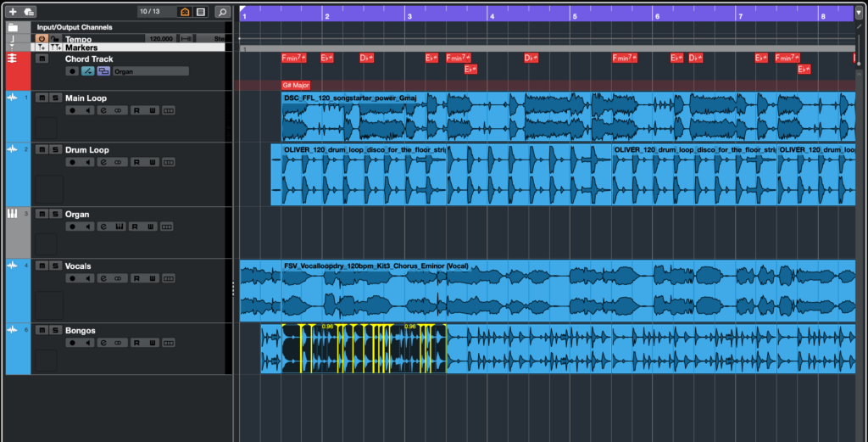Toggle the Tempo track lock icon
This screenshot has width=868, height=442.
pyautogui.click(x=54, y=39)
